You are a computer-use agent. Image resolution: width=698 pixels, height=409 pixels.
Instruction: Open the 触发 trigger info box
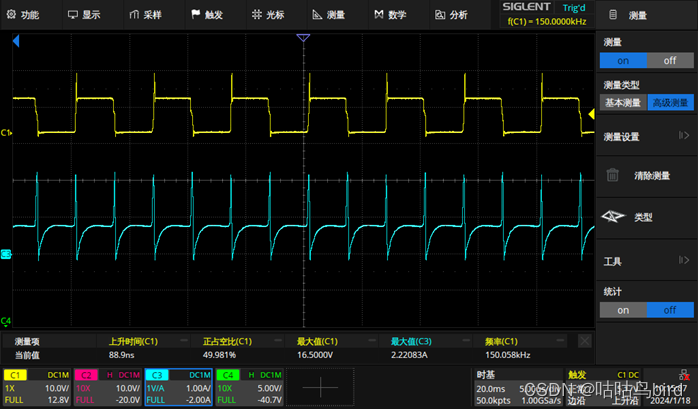pyautogui.click(x=603, y=387)
